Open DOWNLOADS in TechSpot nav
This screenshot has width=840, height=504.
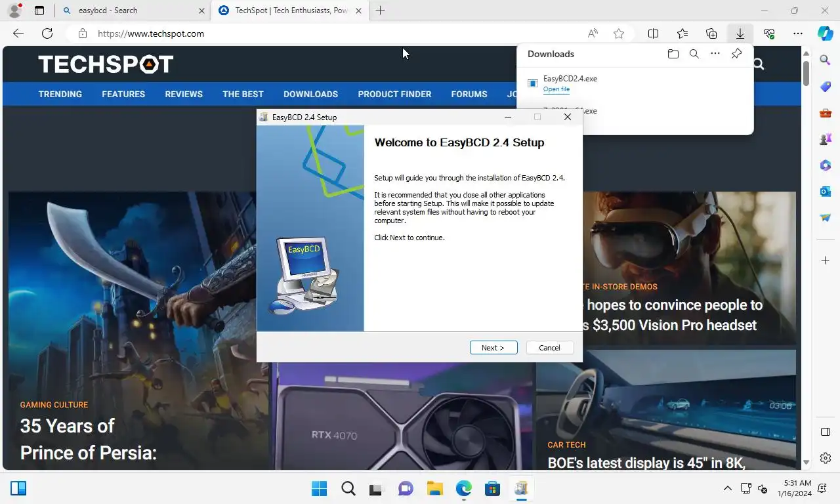[310, 94]
